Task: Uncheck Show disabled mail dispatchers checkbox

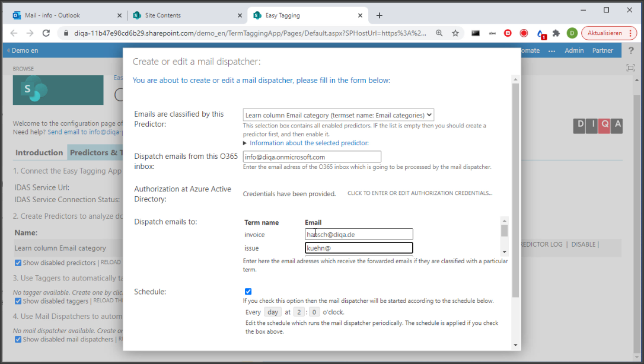Action: (x=18, y=340)
